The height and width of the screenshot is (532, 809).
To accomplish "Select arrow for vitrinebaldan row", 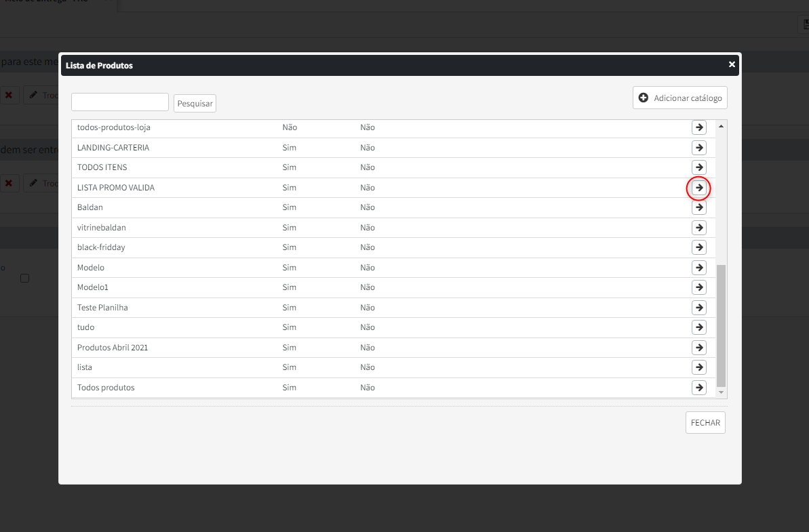I will point(698,227).
